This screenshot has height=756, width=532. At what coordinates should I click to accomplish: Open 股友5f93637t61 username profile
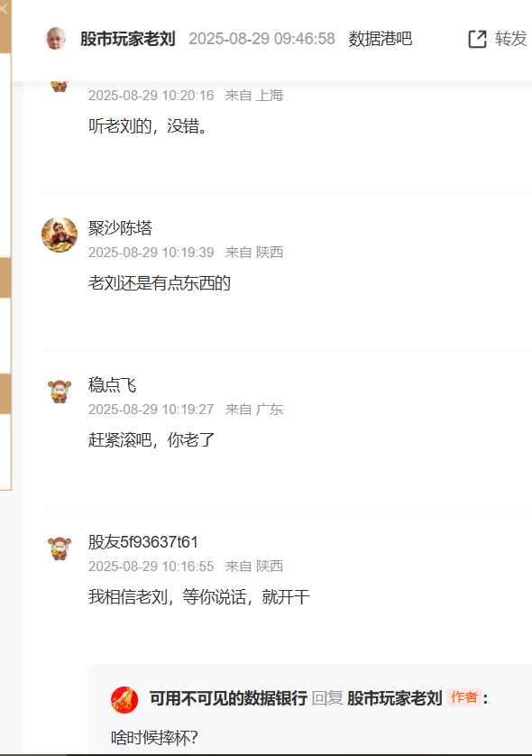coord(143,542)
